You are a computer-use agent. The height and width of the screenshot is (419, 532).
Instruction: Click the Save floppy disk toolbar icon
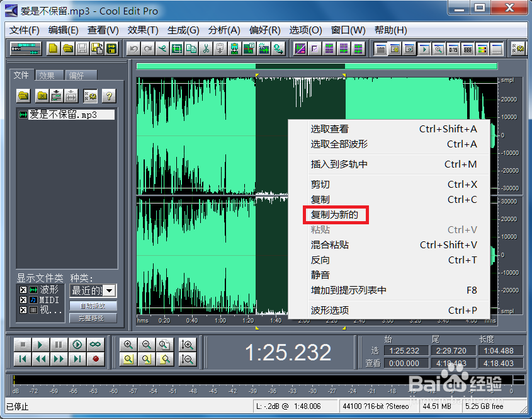tap(82, 49)
